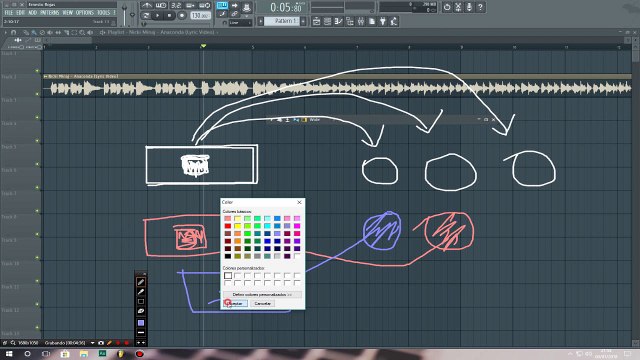
Task: Start playback with the play button
Action: point(158,16)
